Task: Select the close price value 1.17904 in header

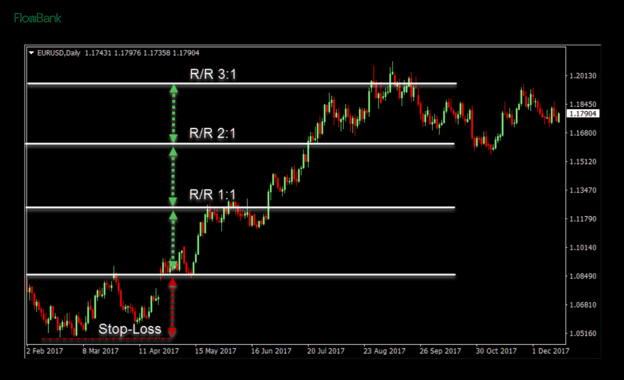Action: point(186,53)
